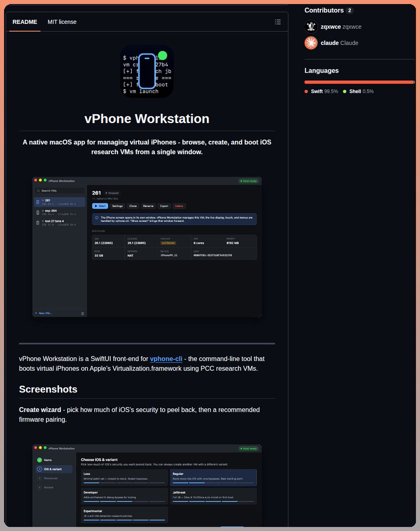Click the red Delete button in app screenshot
The image size is (420, 531).
pyautogui.click(x=179, y=206)
